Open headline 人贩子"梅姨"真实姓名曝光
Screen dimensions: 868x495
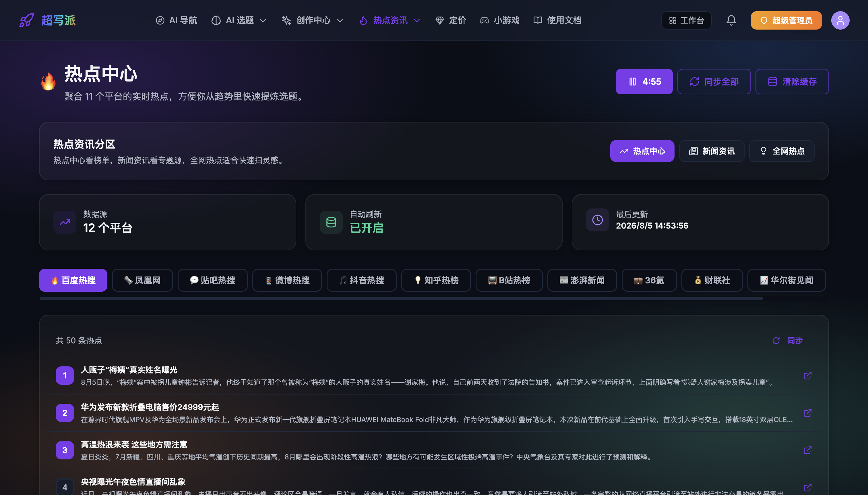point(129,370)
